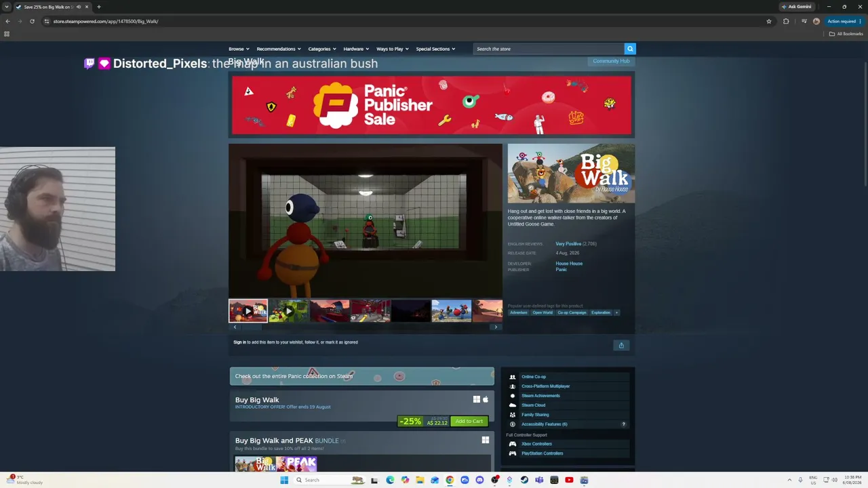Focus the store search field
Screen dimensions: 868x488
[x=549, y=49]
